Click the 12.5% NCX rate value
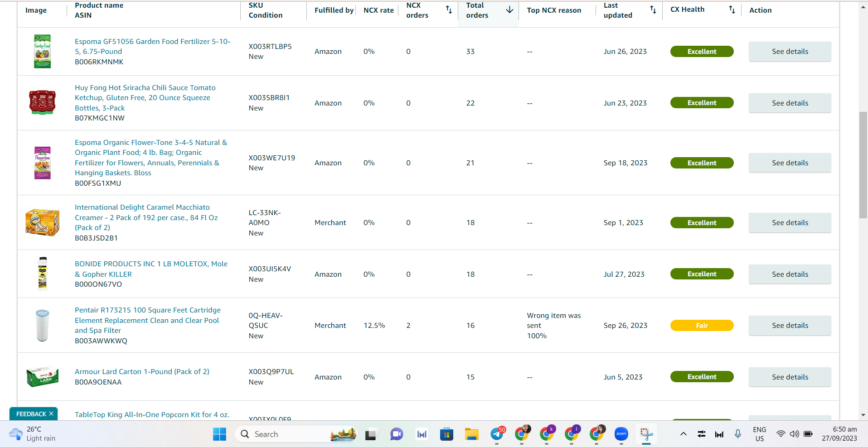The image size is (868, 447). (374, 325)
